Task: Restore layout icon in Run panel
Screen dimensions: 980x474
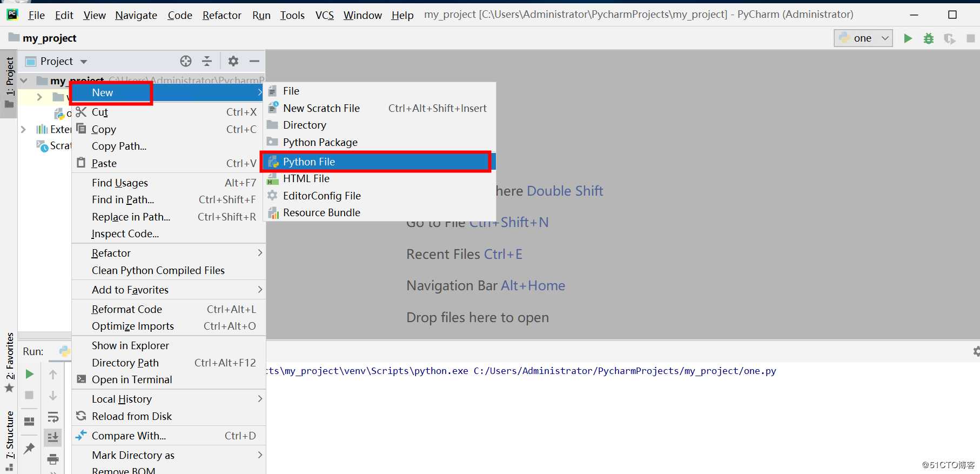Action: click(30, 421)
